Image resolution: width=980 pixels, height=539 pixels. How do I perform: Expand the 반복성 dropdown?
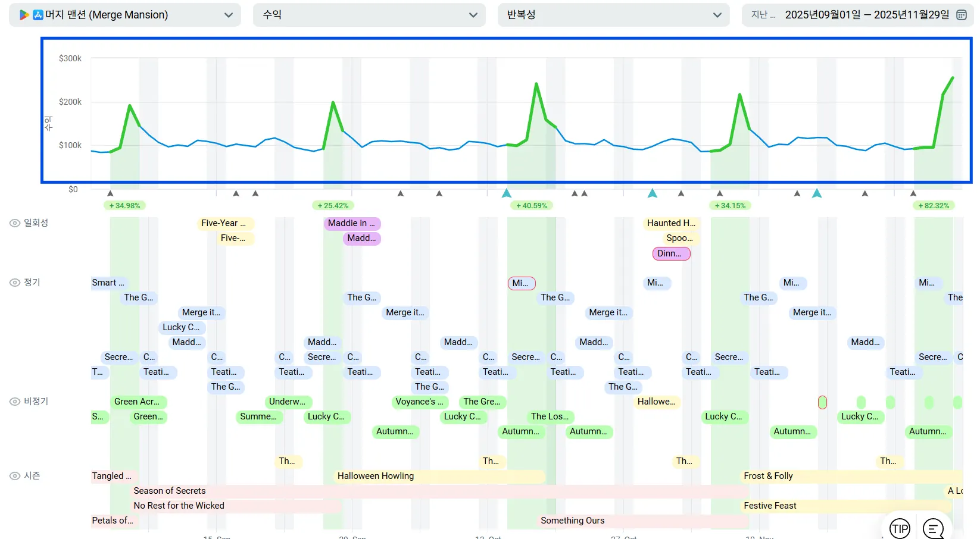click(x=613, y=15)
